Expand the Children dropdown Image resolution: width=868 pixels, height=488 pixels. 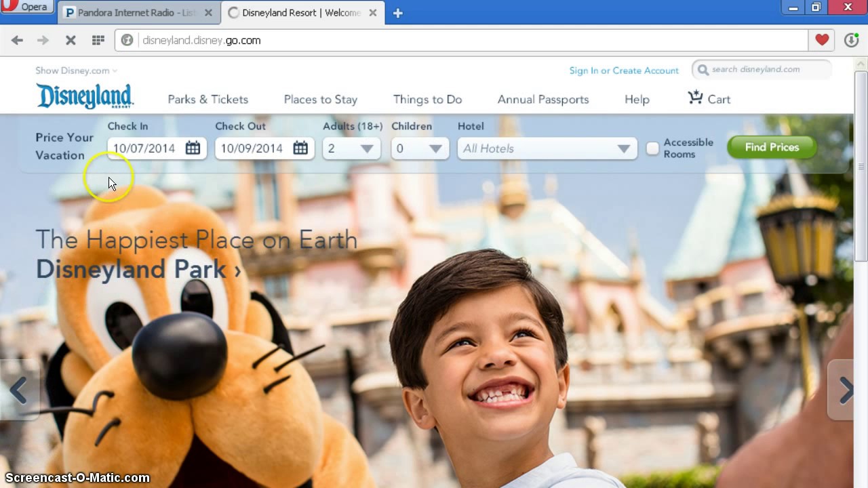coord(420,148)
